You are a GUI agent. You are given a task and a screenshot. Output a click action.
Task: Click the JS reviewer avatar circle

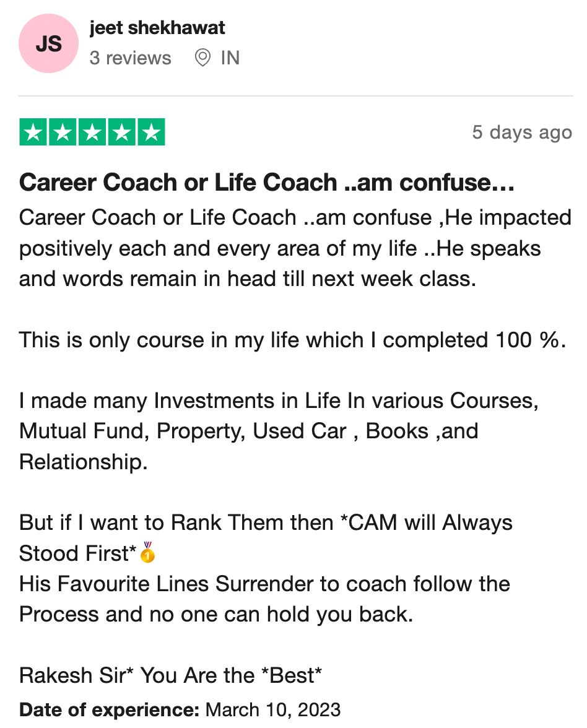[49, 44]
